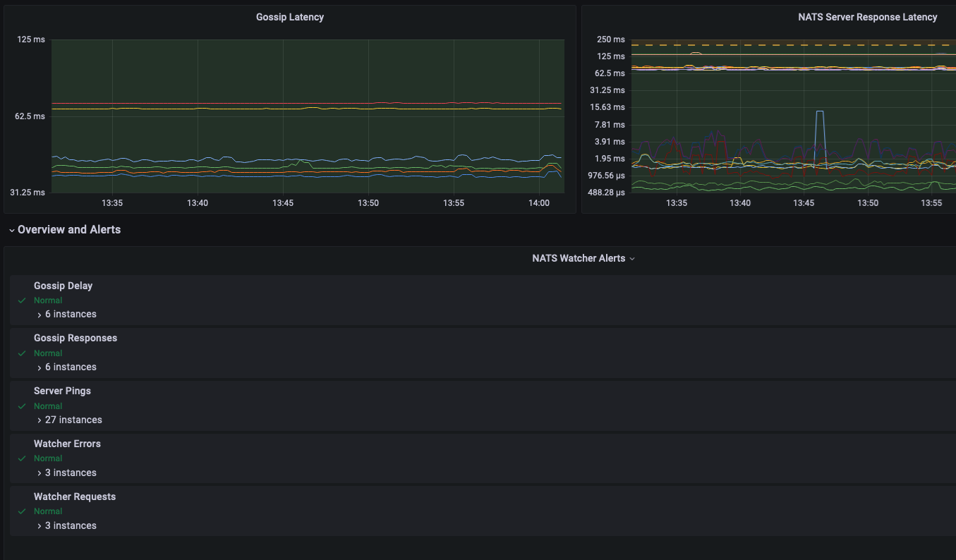Click the Gossip Responses checkmark status icon
The height and width of the screenshot is (560, 956).
(x=22, y=353)
